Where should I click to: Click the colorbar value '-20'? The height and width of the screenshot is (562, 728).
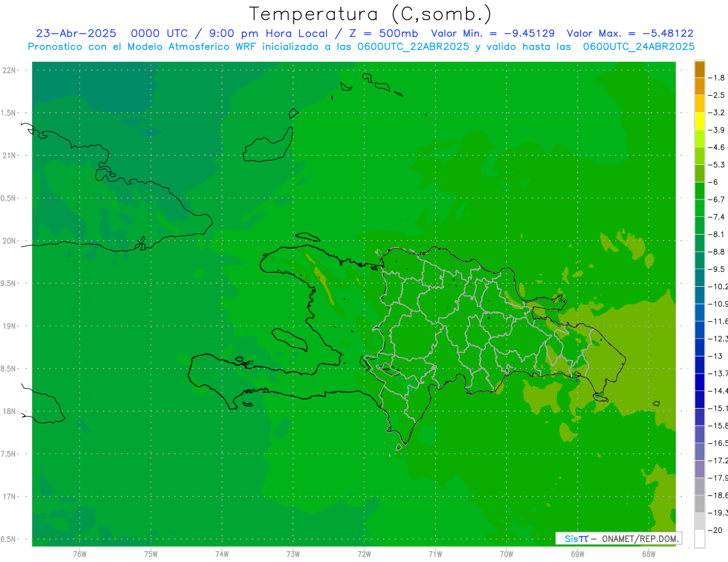point(716,530)
